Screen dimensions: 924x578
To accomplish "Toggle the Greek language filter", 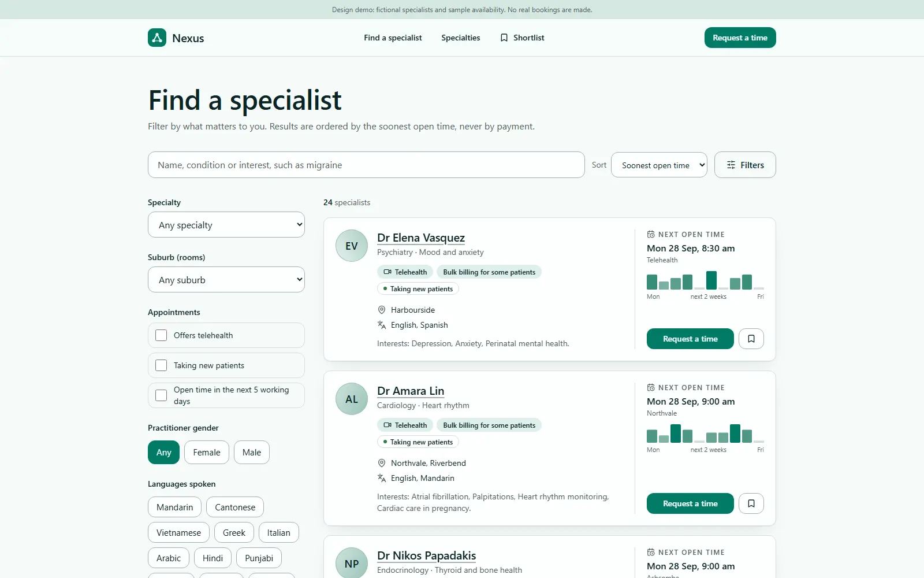I will click(234, 532).
